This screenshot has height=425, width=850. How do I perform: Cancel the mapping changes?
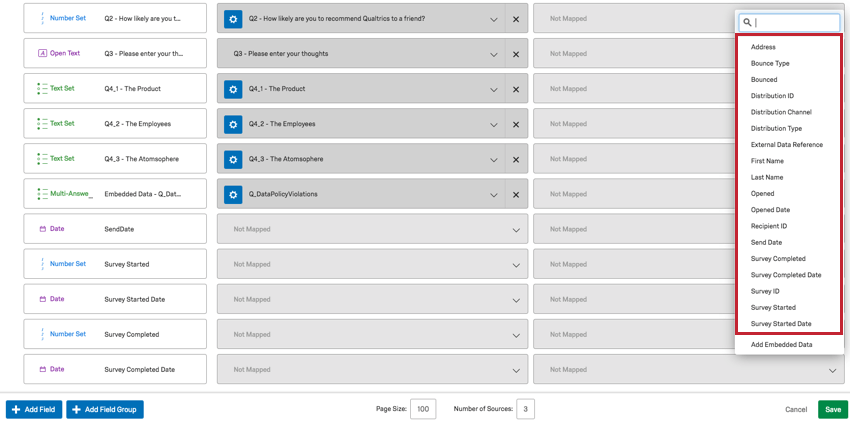tap(796, 409)
